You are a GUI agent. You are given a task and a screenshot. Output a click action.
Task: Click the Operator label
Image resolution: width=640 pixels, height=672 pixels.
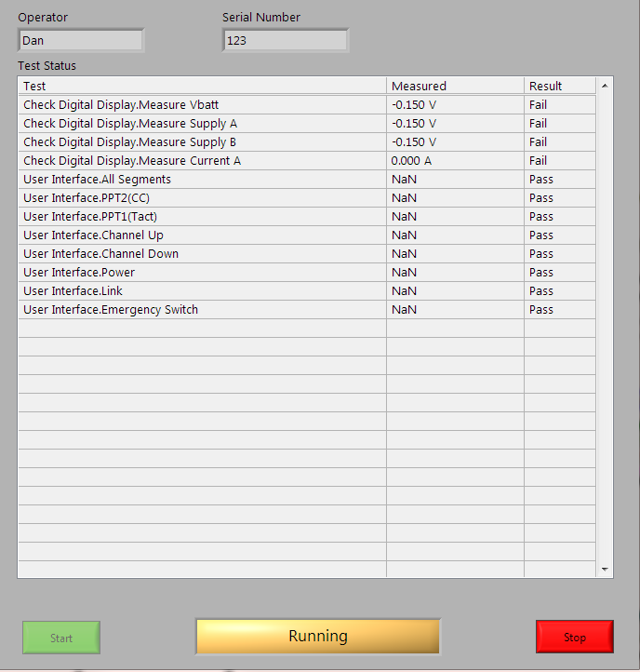[43, 18]
